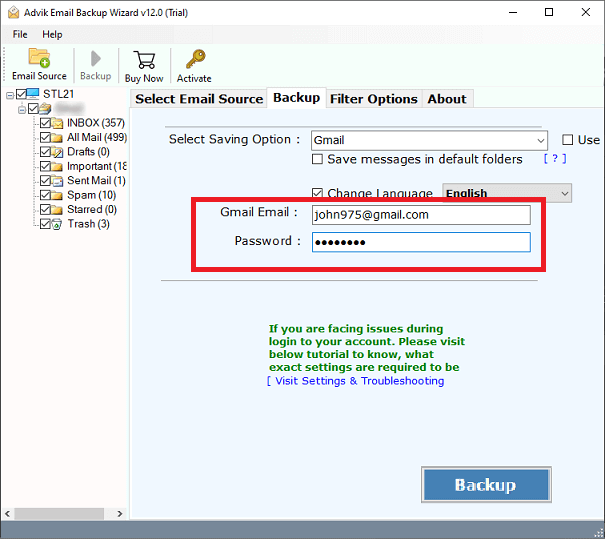Click the All Mail folder icon
Image resolution: width=605 pixels, height=539 pixels.
pos(57,138)
